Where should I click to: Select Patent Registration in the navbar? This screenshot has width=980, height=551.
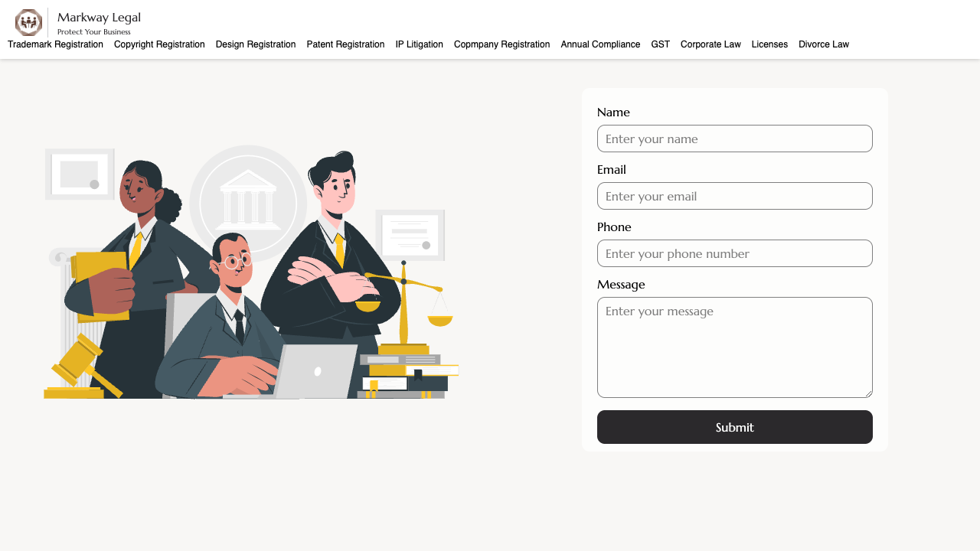point(345,44)
